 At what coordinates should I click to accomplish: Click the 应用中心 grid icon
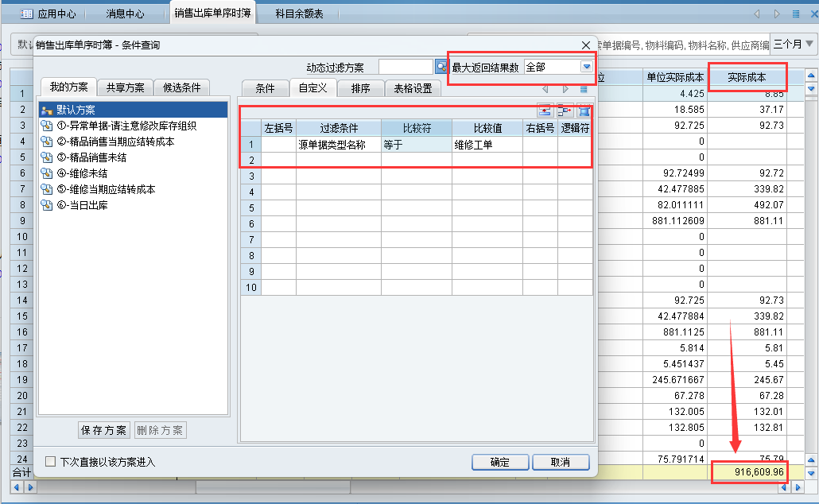[x=26, y=14]
